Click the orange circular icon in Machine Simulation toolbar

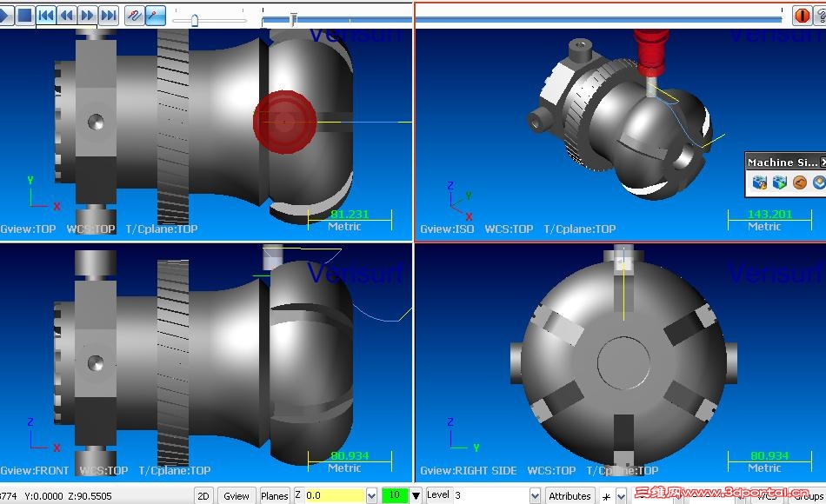(x=800, y=182)
